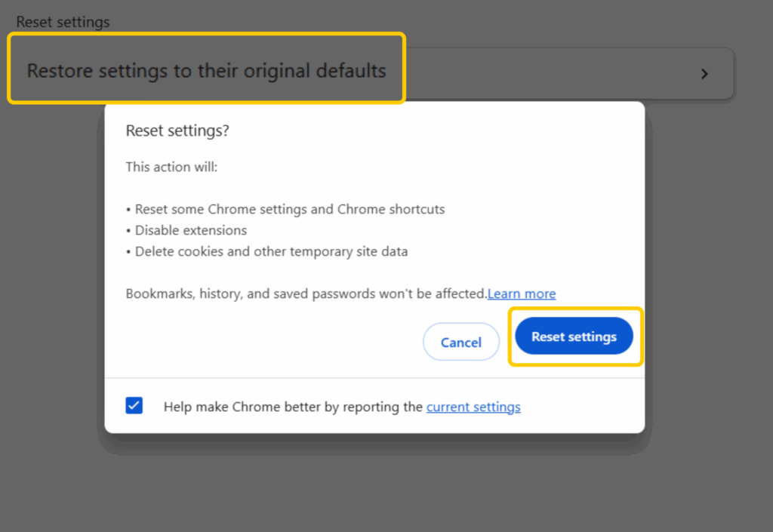The width and height of the screenshot is (773, 532).
Task: Click the blue Reset settings button
Action: (x=574, y=337)
